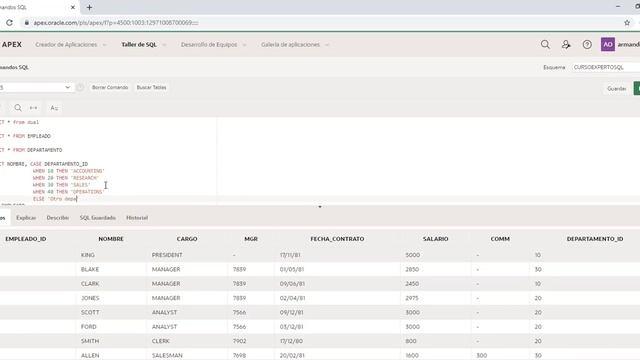Click the SALARIO column header
This screenshot has height=360, width=640.
point(436,239)
